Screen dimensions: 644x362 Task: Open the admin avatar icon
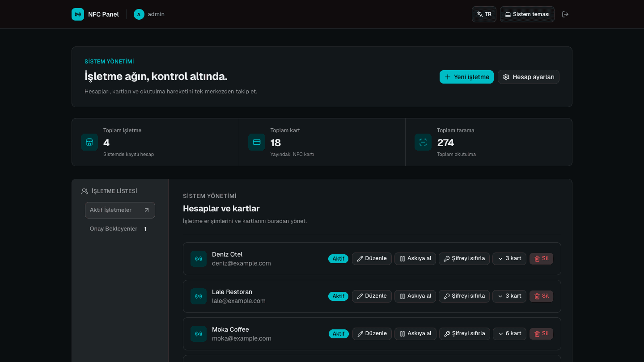click(139, 14)
